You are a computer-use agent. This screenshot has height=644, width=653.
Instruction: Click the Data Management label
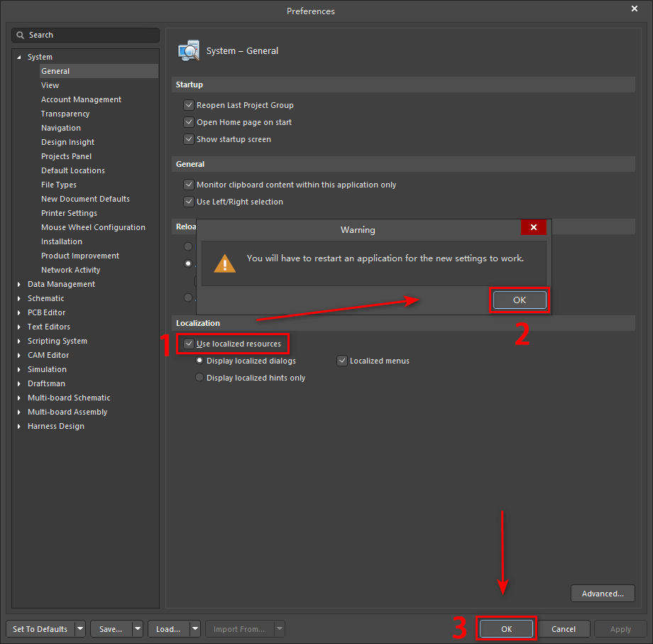[61, 284]
